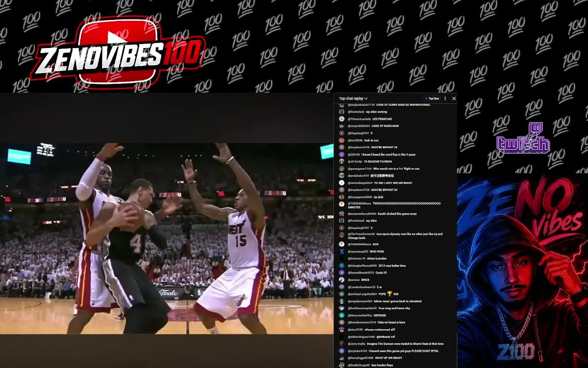Viewport: 588px width, 368px height.
Task: Click the trophy emoji in POPE message
Action: (389, 294)
